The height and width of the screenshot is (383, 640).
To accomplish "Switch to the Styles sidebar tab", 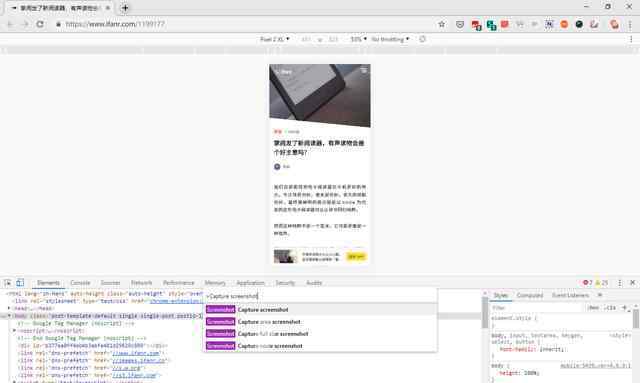I will 500,295.
